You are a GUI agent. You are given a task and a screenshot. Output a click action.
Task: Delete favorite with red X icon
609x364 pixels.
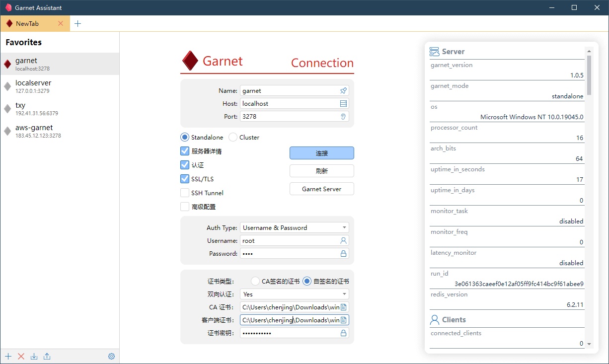point(21,356)
